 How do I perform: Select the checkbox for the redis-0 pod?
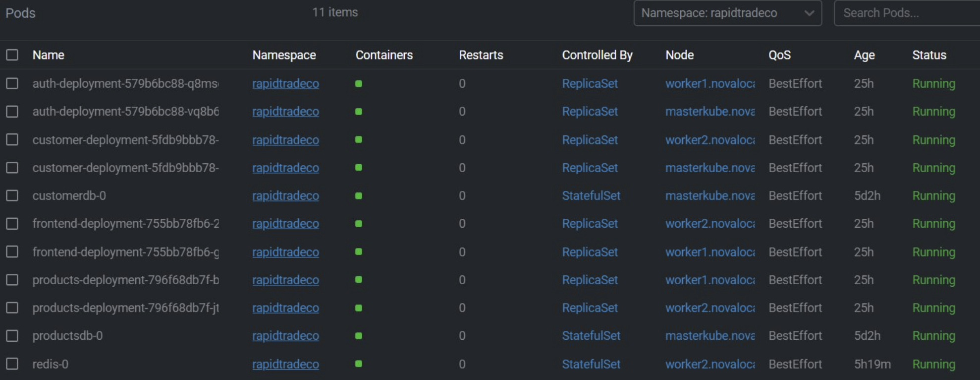(x=12, y=364)
